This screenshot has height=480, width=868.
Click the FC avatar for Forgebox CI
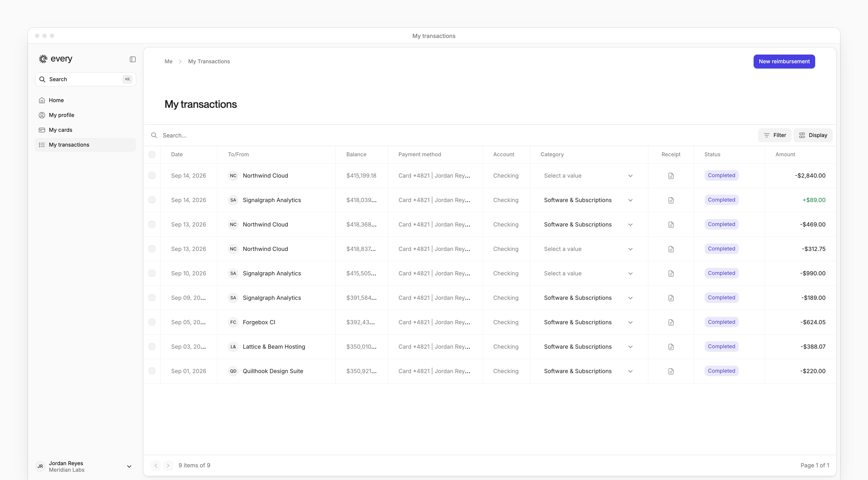tap(233, 322)
